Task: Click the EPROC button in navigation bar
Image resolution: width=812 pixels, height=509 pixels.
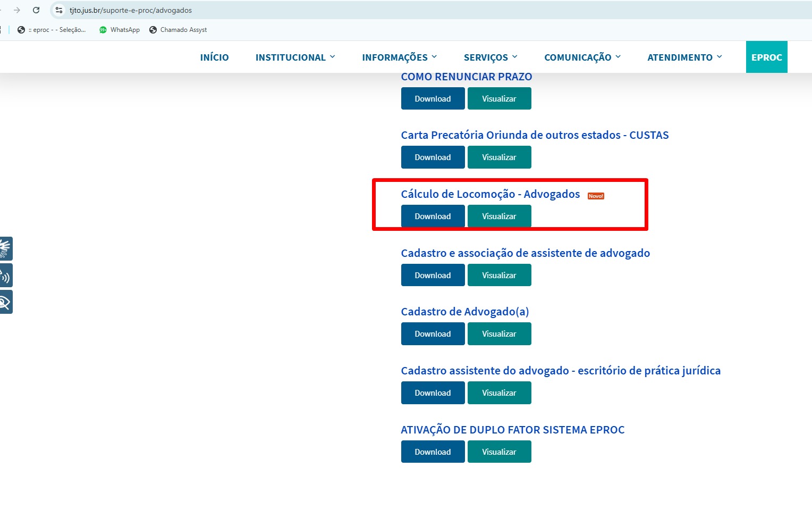Action: 766,57
